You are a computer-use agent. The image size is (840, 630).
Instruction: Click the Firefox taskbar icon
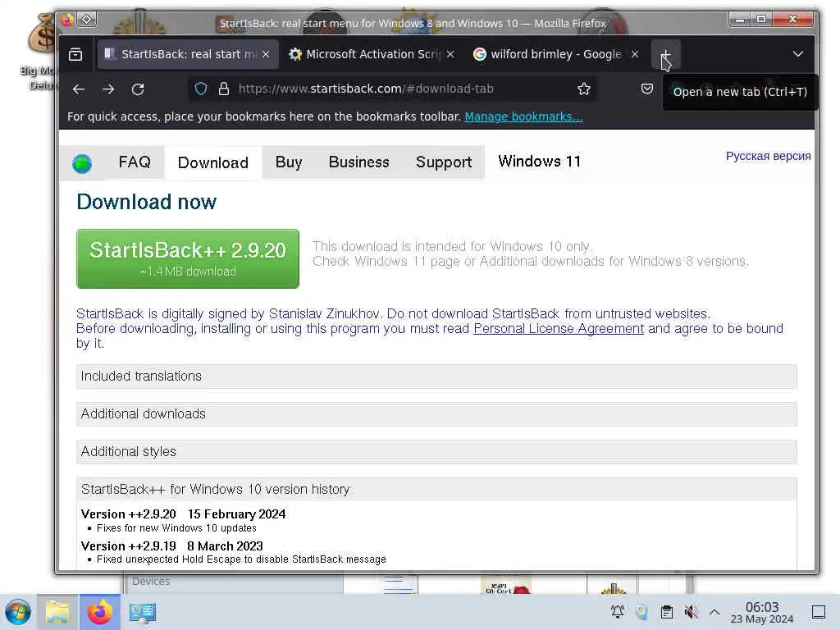click(x=99, y=612)
